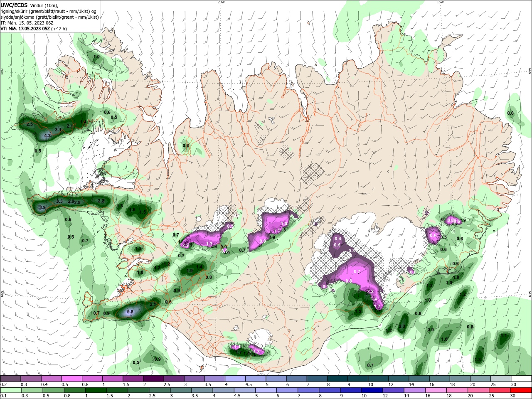The width and height of the screenshot is (532, 399).
Task: Select the 3.9 precipitation label on the map
Action: [x=42, y=207]
